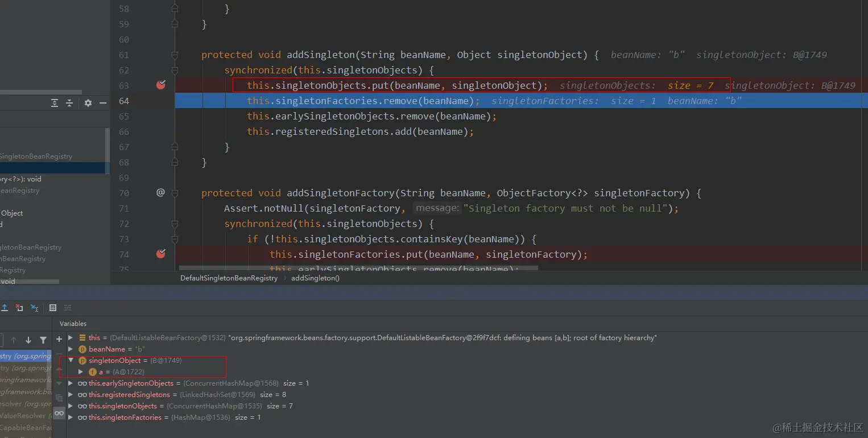Click 'Assert.notNull' on line 71
Screen dimensions: 868x438
click(264, 209)
